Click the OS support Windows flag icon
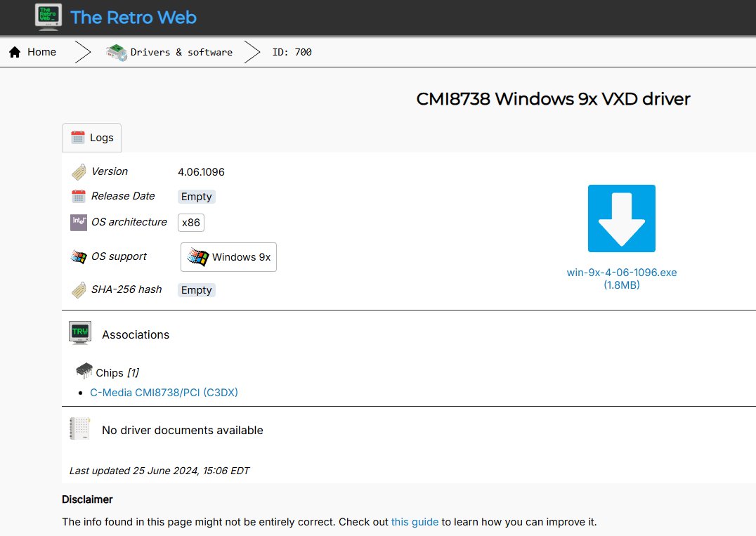The height and width of the screenshot is (536, 756). pos(79,256)
